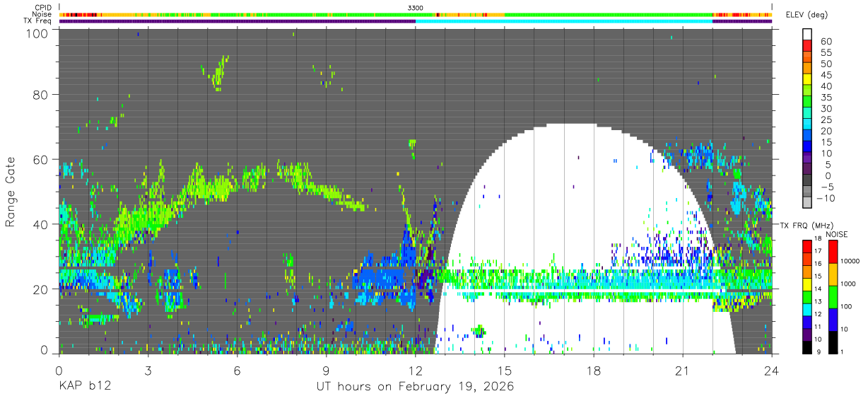Click the ELEV (deg) colorbar title
Image resolution: width=868 pixels, height=401 pixels.
[807, 14]
